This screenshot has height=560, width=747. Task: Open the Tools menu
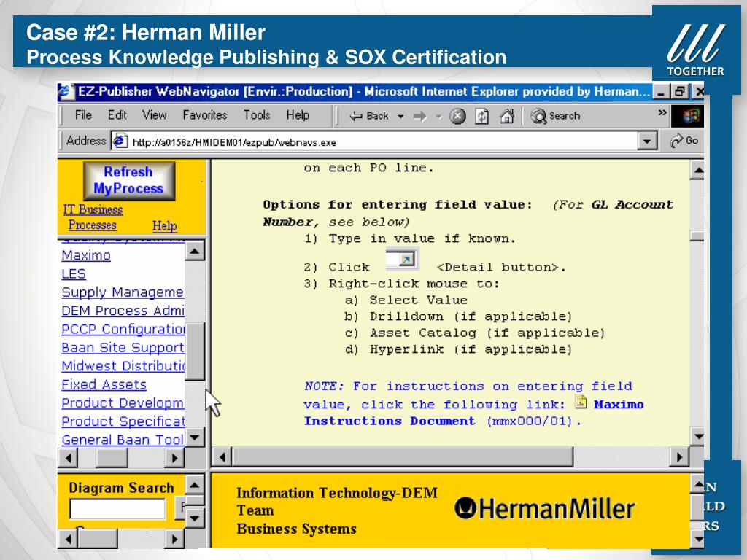257,114
